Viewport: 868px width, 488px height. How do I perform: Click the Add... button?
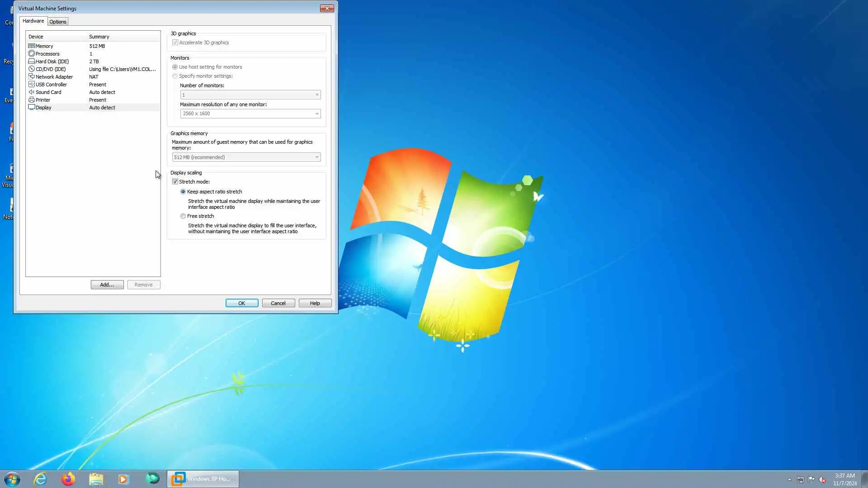click(x=107, y=285)
